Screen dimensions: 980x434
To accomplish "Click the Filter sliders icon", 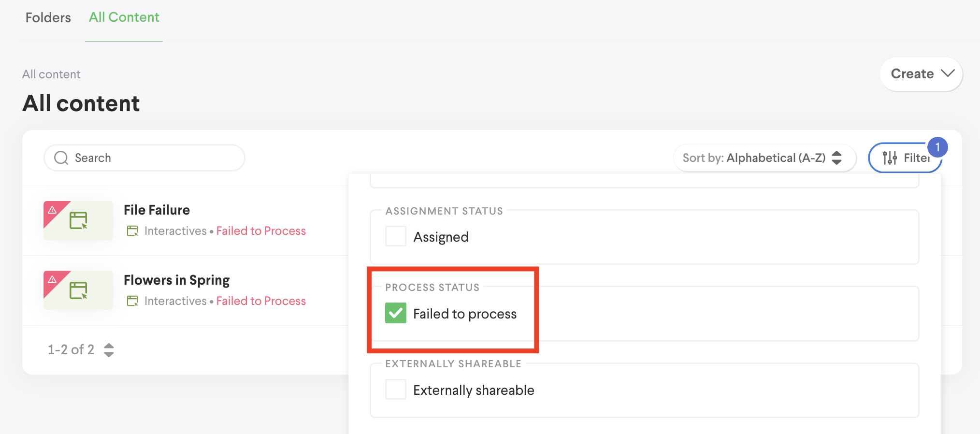I will click(890, 158).
